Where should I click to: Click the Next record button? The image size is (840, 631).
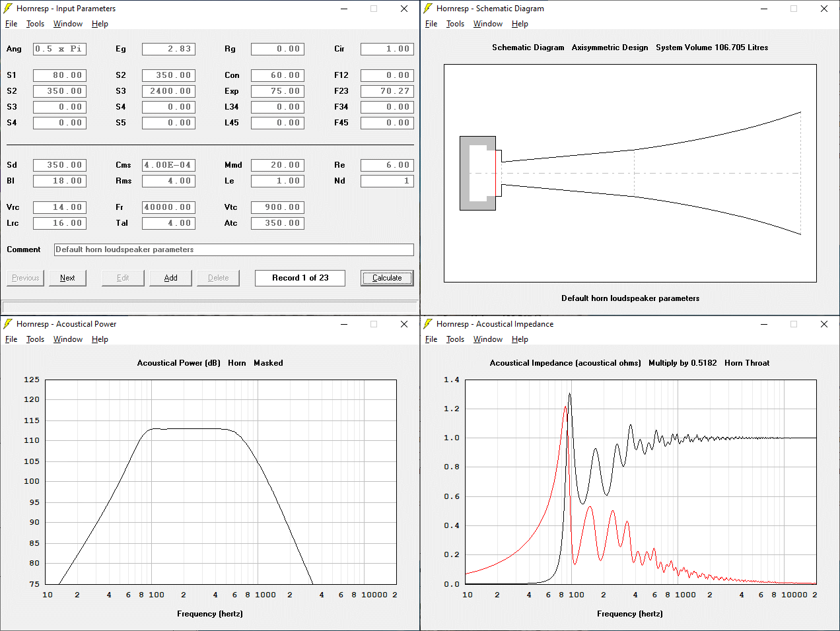pyautogui.click(x=67, y=278)
